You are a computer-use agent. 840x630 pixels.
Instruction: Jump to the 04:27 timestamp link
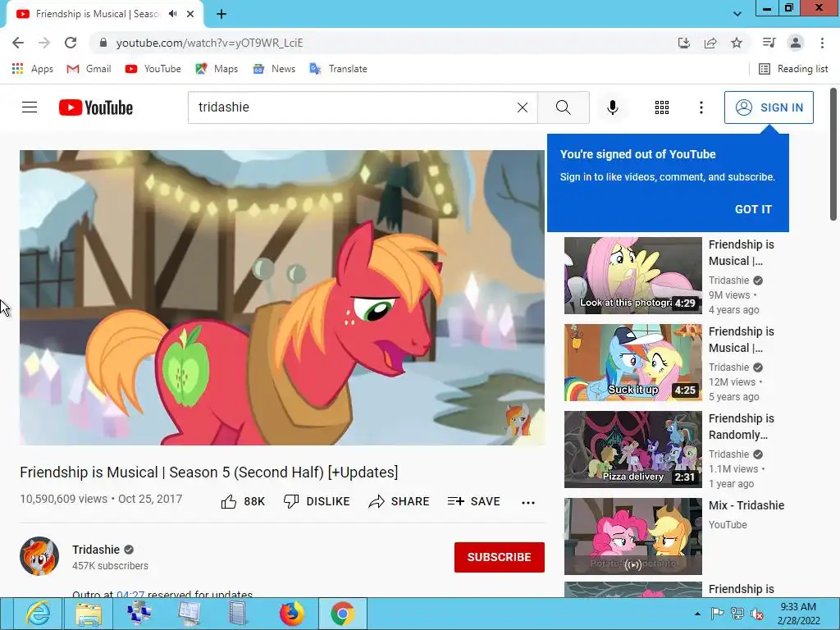(x=130, y=594)
